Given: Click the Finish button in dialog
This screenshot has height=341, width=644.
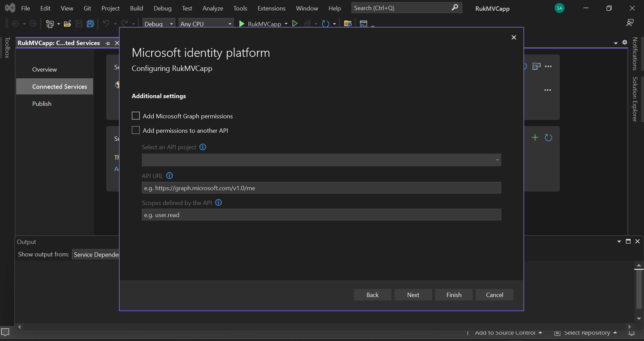Looking at the screenshot, I should [x=454, y=295].
